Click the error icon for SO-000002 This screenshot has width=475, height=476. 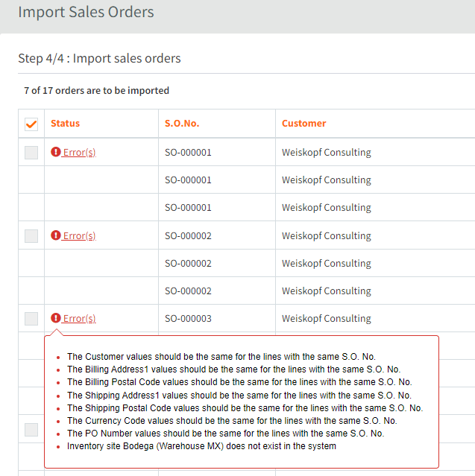[56, 235]
